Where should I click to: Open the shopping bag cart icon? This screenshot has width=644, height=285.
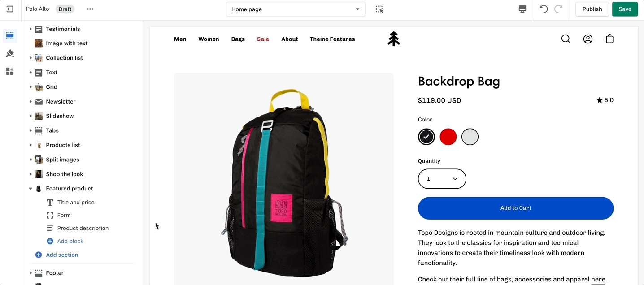609,39
